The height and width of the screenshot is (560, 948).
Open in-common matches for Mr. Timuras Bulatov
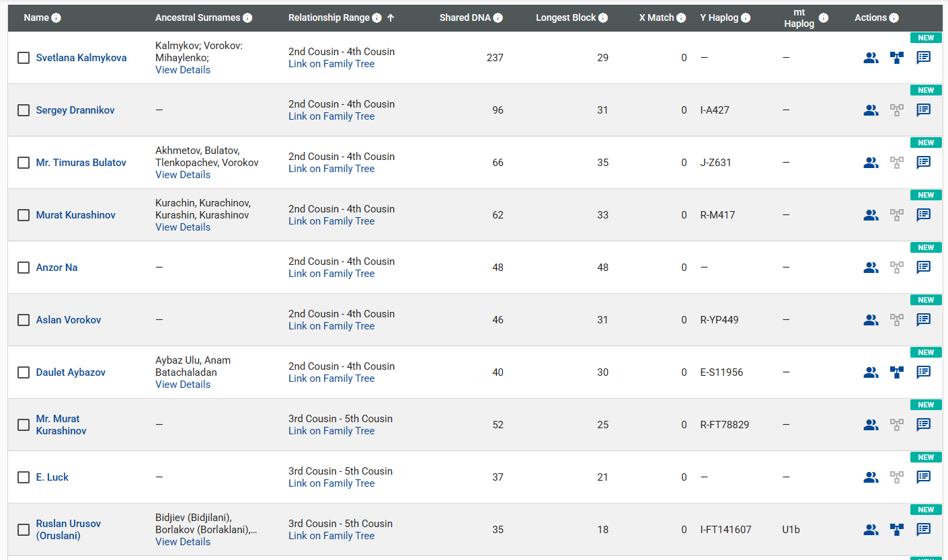(871, 163)
